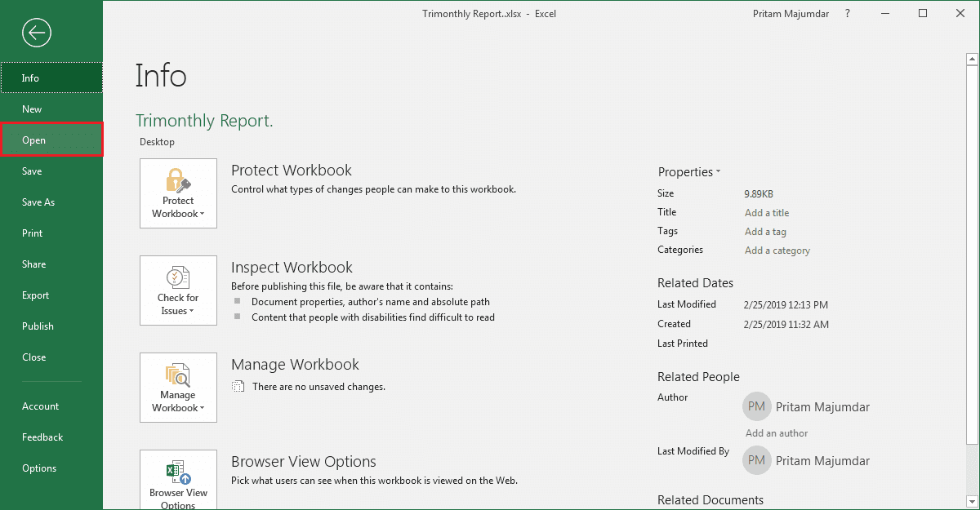Select Save As in the left menu

click(51, 202)
